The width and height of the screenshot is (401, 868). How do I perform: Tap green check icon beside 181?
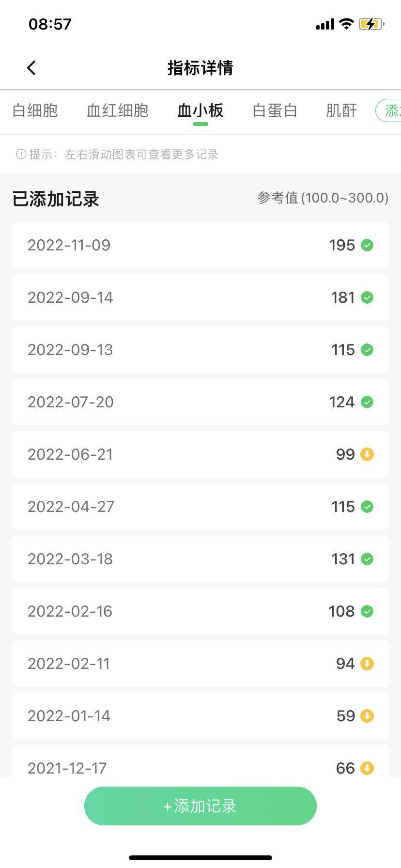[367, 297]
